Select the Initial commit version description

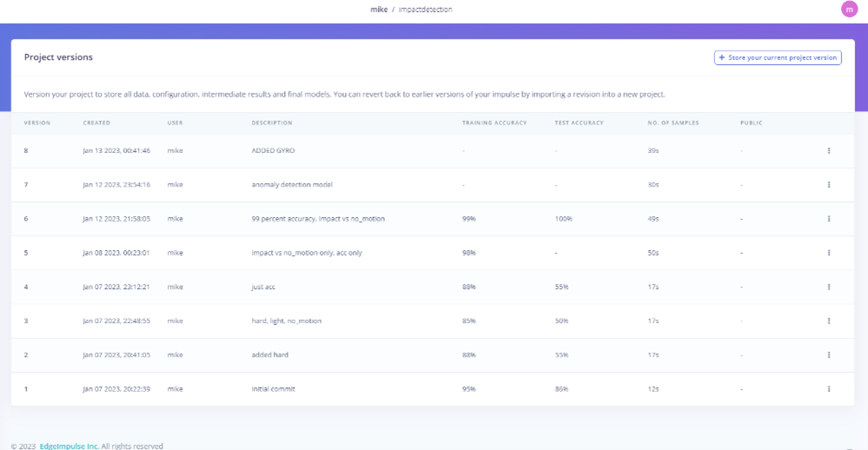coord(273,388)
